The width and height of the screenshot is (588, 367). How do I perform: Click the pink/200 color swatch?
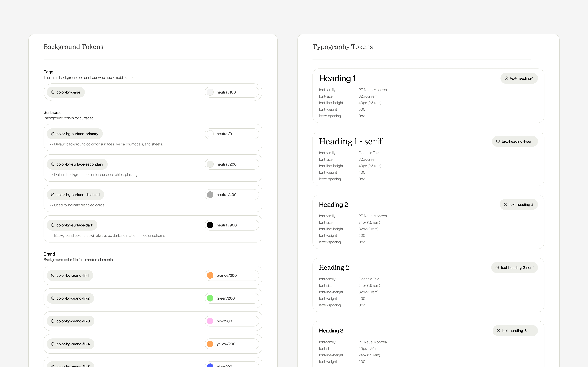point(210,321)
